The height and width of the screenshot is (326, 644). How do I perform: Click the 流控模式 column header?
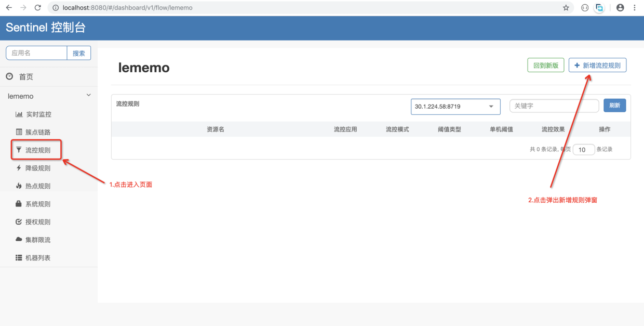click(x=397, y=129)
